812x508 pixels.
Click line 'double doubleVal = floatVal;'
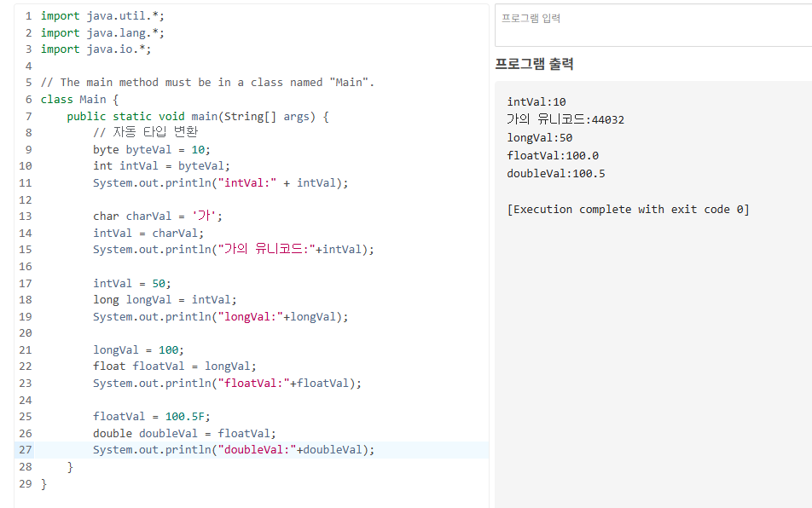[x=184, y=434]
